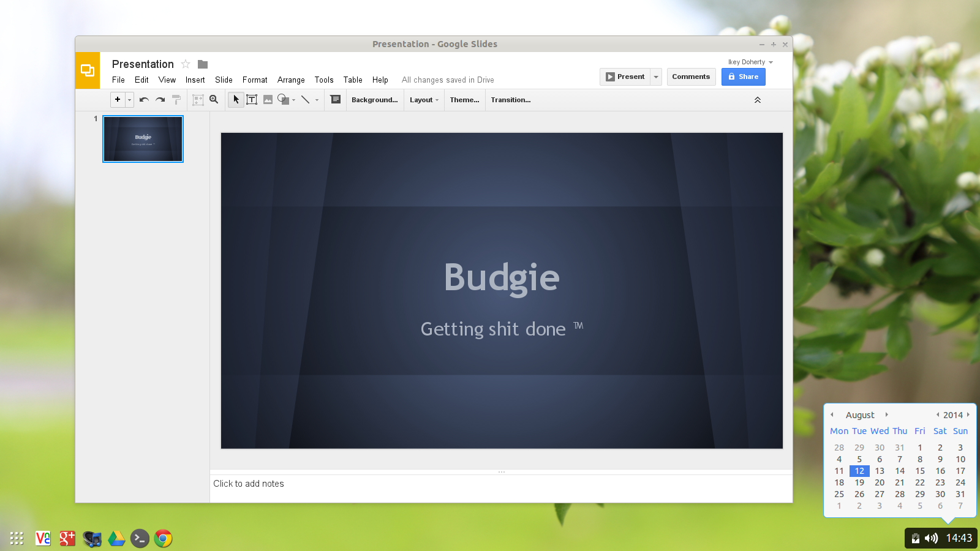The image size is (980, 551).
Task: Launch the VNC viewer from dock
Action: point(43,538)
